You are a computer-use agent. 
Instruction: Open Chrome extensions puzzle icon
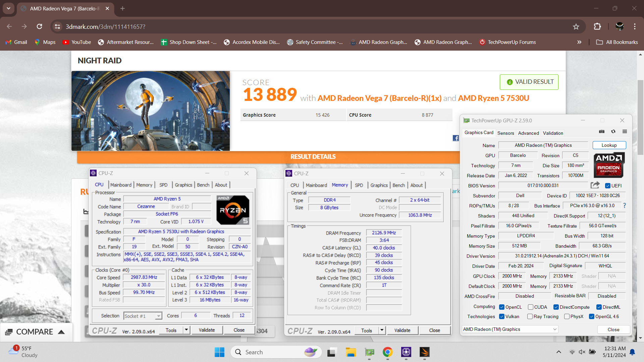click(x=597, y=26)
